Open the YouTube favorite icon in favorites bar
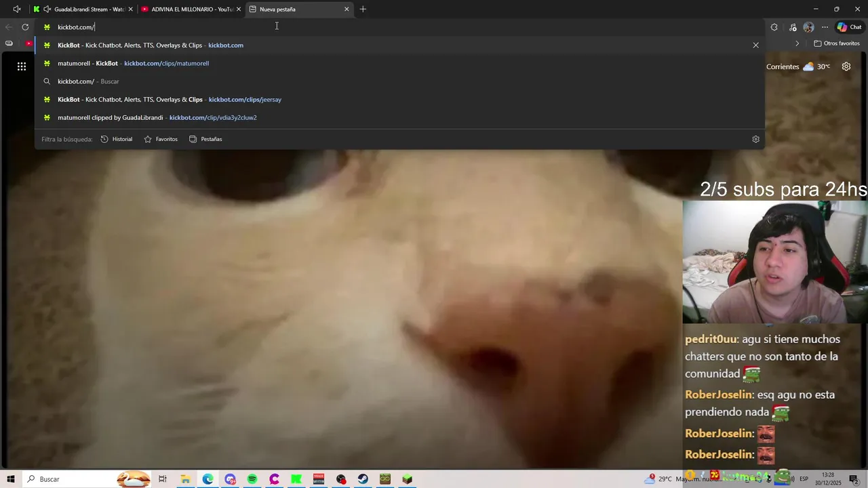Image resolution: width=868 pixels, height=488 pixels. point(28,43)
